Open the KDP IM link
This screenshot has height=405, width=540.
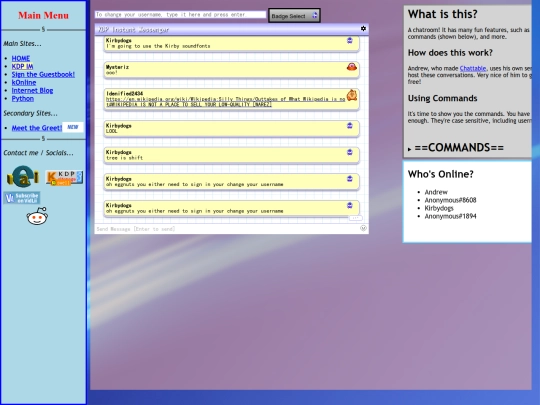tap(22, 66)
